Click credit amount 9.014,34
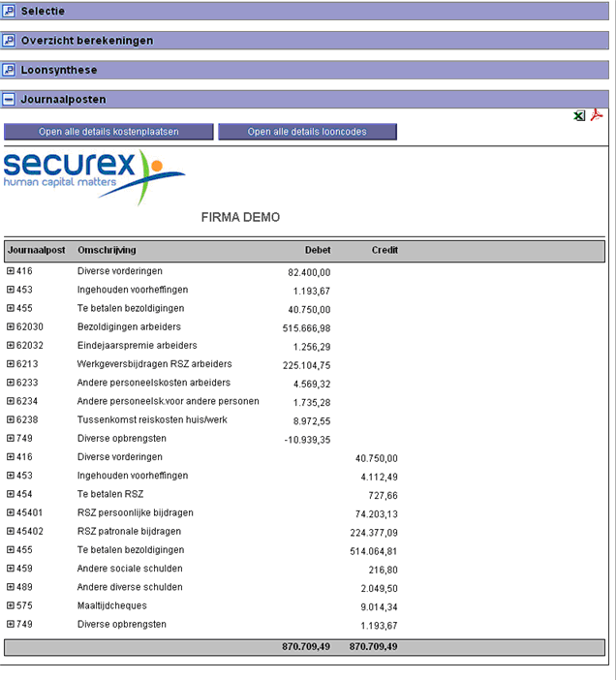The height and width of the screenshot is (680, 616). pos(379,607)
